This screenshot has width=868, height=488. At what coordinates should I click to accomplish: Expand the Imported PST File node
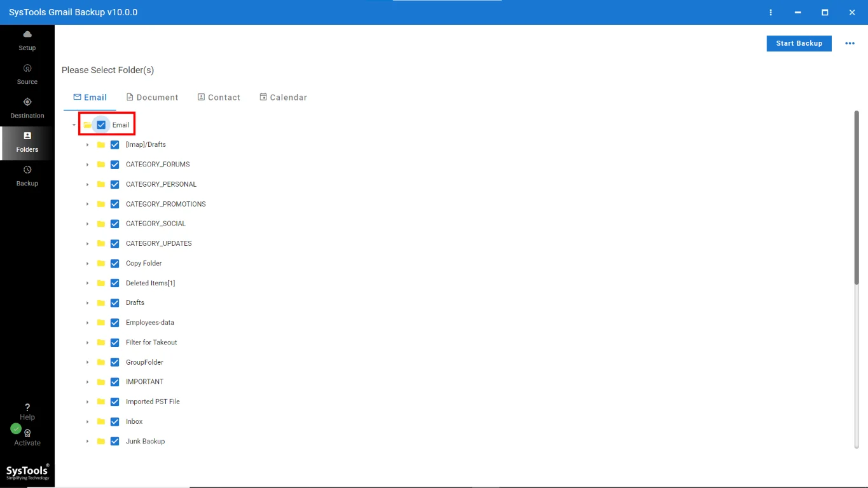[x=88, y=402]
